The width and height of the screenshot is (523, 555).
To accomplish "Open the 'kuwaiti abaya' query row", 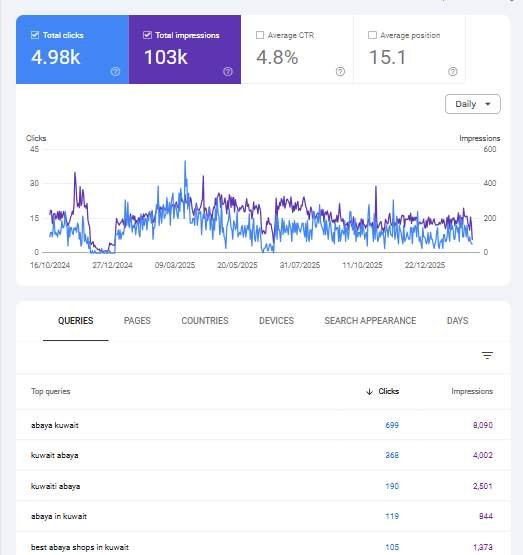I will pos(263,486).
